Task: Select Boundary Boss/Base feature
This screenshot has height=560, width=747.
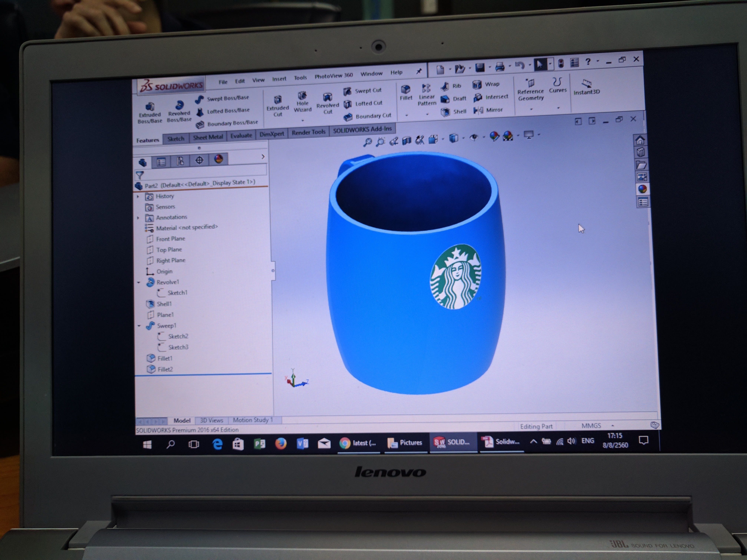Action: point(227,124)
